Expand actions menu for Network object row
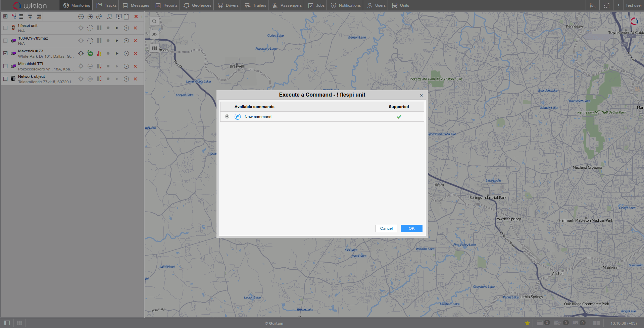This screenshot has width=644, height=328. pyautogui.click(x=126, y=79)
